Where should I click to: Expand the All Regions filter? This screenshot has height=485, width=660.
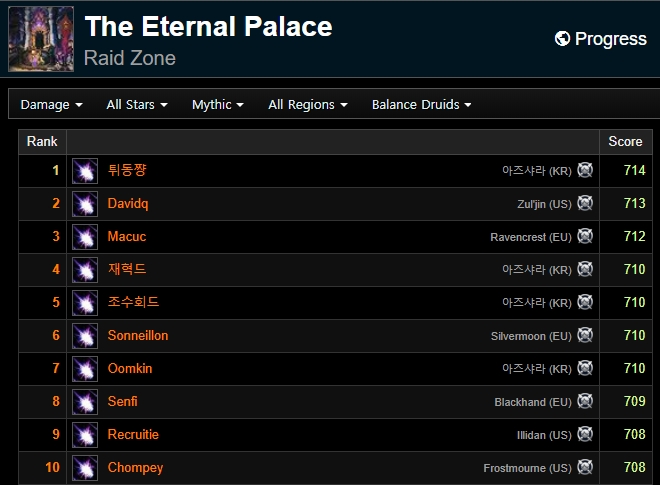pyautogui.click(x=308, y=104)
